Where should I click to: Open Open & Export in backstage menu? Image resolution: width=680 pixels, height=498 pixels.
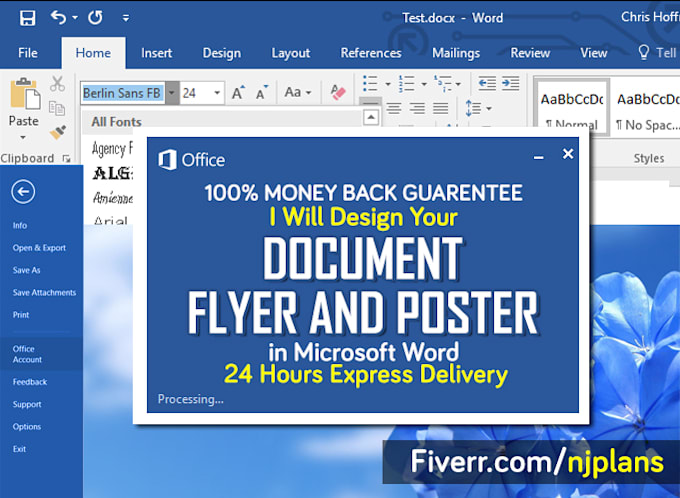pyautogui.click(x=39, y=248)
